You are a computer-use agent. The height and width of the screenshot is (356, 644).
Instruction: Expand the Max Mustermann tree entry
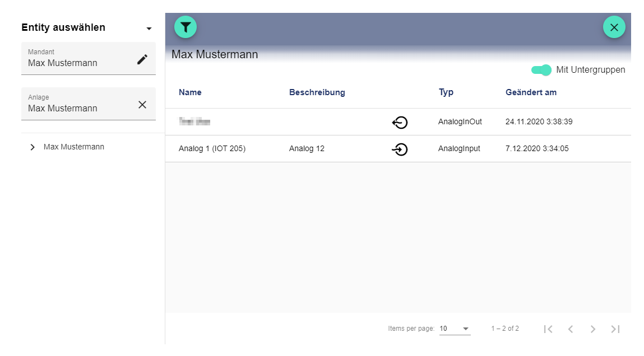pyautogui.click(x=32, y=147)
